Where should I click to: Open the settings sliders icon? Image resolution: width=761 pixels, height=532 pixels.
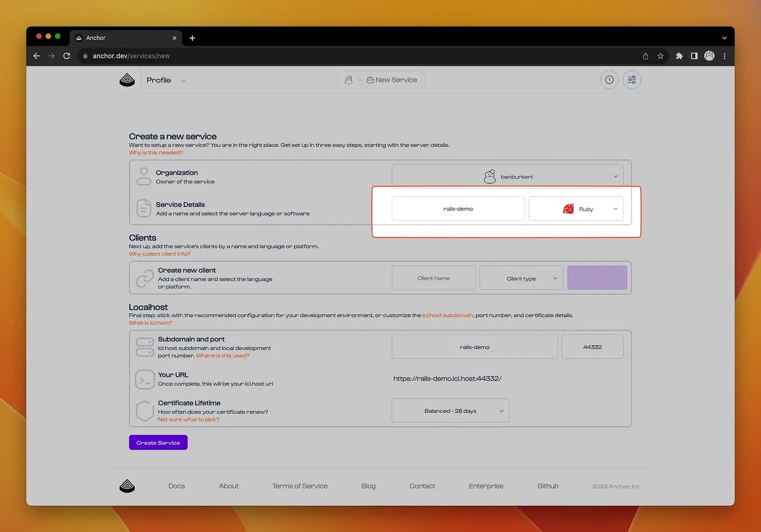point(632,80)
